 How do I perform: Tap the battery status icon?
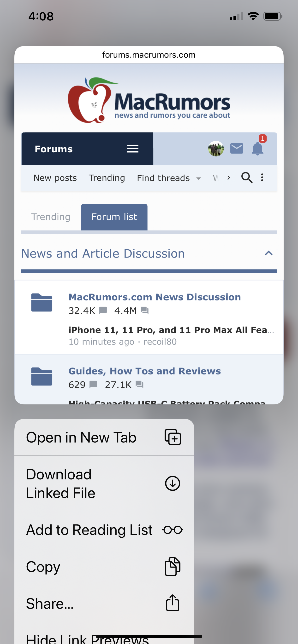[x=273, y=16]
